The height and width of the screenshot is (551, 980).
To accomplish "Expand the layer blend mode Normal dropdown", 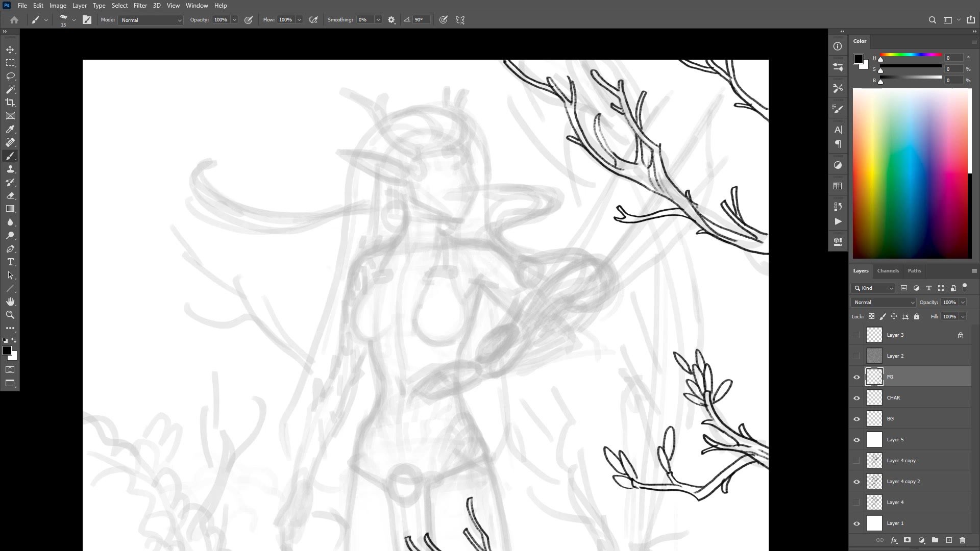I will point(884,303).
